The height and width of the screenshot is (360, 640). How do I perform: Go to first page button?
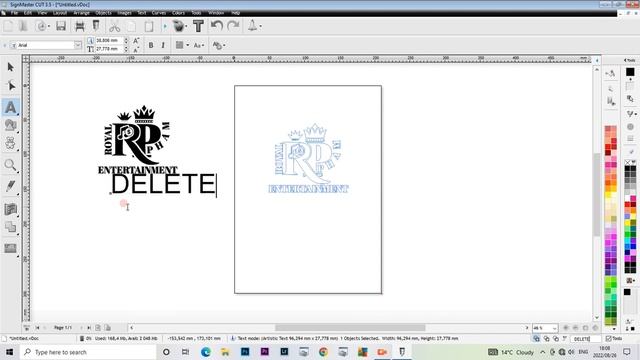pyautogui.click(x=37, y=328)
